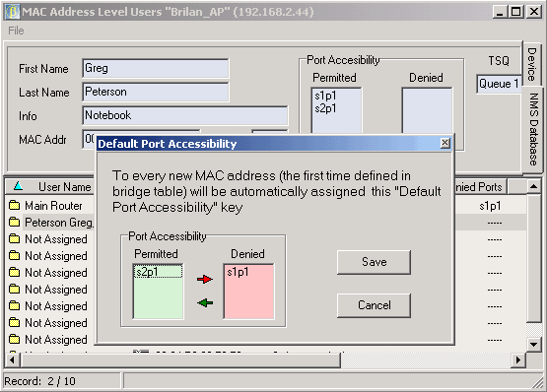Click the cyan sort triangle in list header

point(18,186)
